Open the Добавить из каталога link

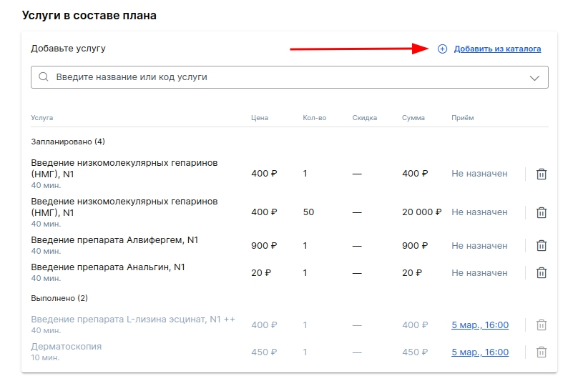(x=497, y=49)
